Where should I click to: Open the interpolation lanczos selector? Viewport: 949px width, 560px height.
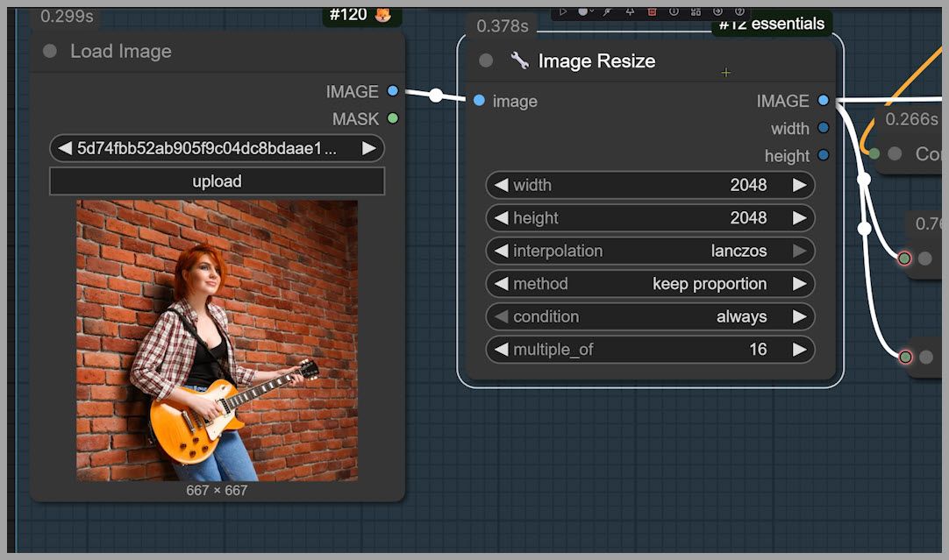click(649, 252)
